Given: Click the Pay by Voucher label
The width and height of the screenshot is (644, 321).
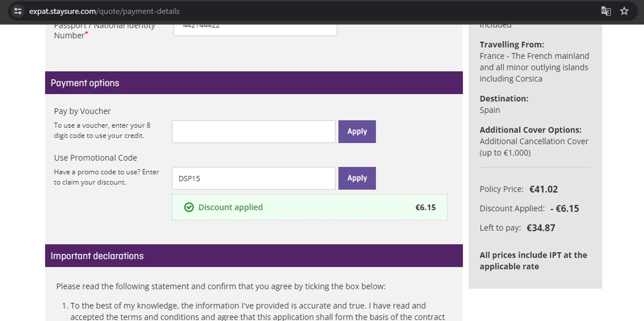Looking at the screenshot, I should (82, 111).
